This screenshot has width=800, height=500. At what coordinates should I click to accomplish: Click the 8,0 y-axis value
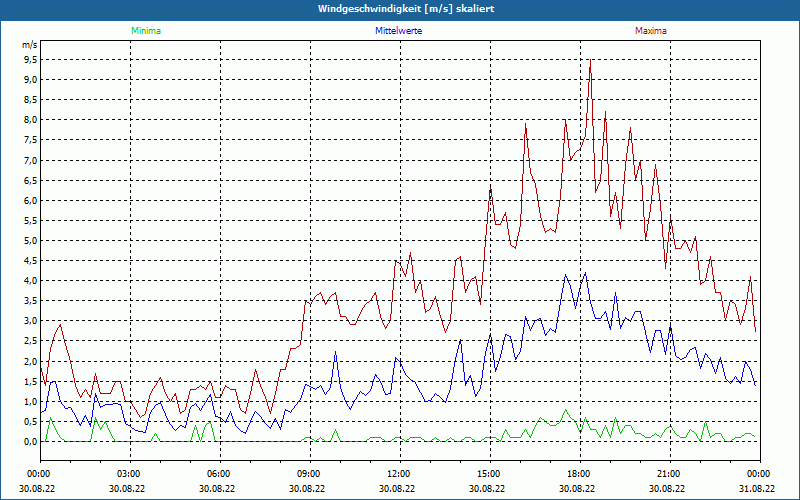30,120
